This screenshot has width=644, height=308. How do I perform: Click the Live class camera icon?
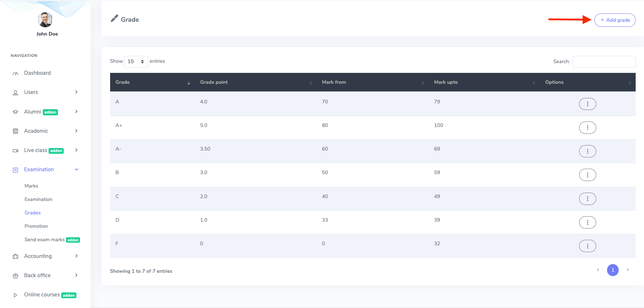pyautogui.click(x=15, y=151)
